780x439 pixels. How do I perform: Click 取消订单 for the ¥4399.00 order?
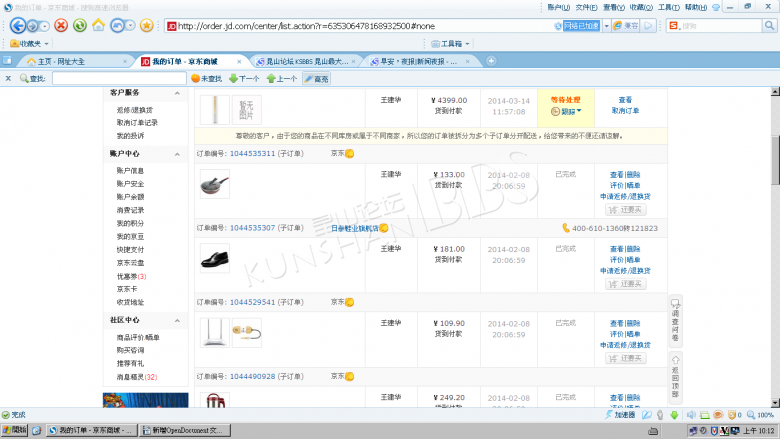(625, 111)
